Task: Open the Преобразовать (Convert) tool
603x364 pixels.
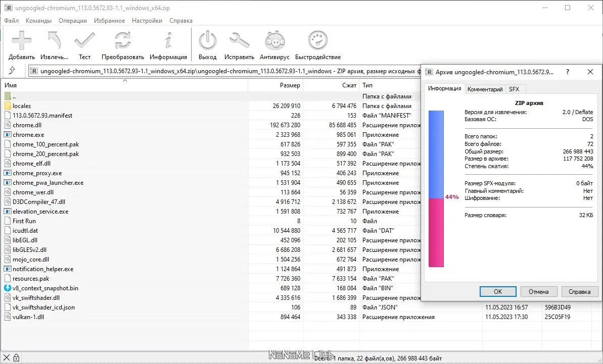Action: (122, 40)
